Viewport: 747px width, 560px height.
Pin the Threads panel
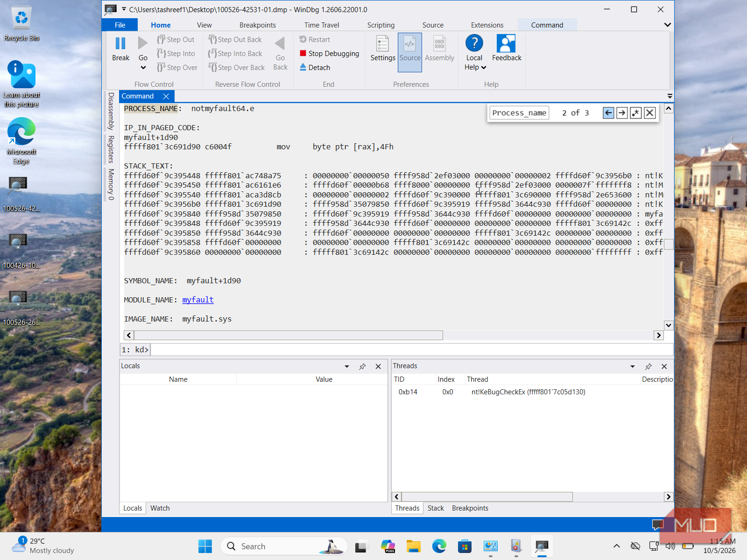pos(648,366)
